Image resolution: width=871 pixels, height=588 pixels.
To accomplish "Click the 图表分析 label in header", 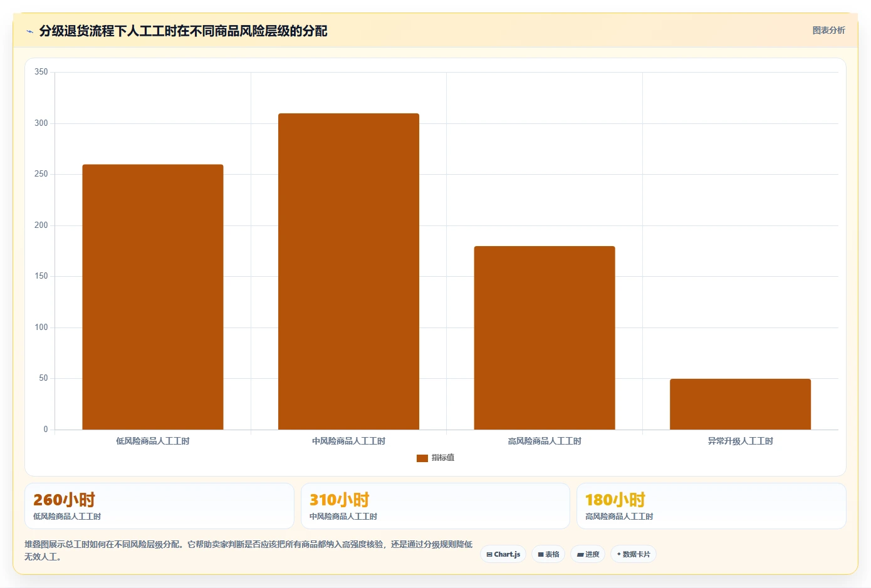I will coord(828,30).
